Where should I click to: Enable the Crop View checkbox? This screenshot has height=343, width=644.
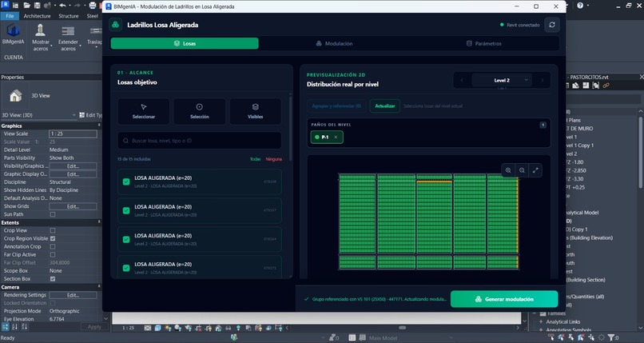point(53,230)
